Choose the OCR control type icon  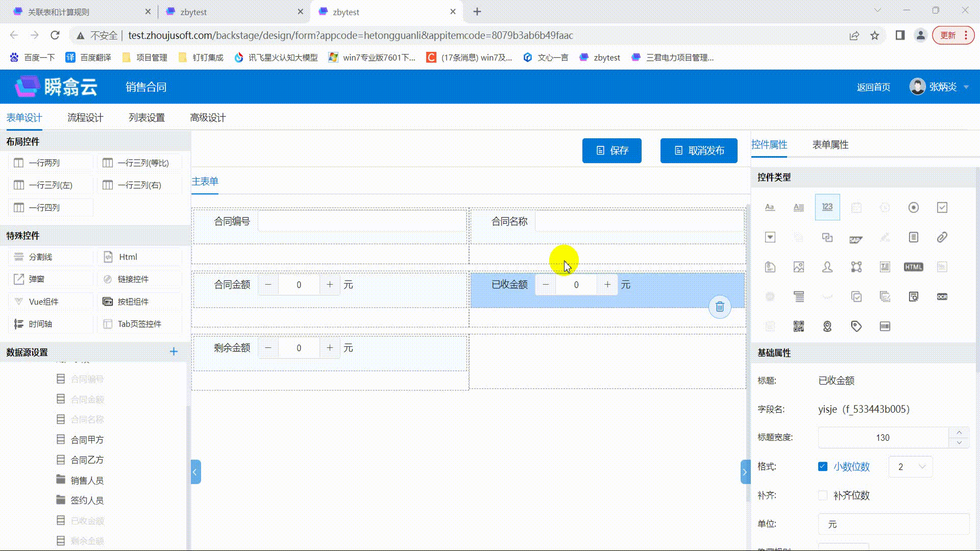coord(942,296)
